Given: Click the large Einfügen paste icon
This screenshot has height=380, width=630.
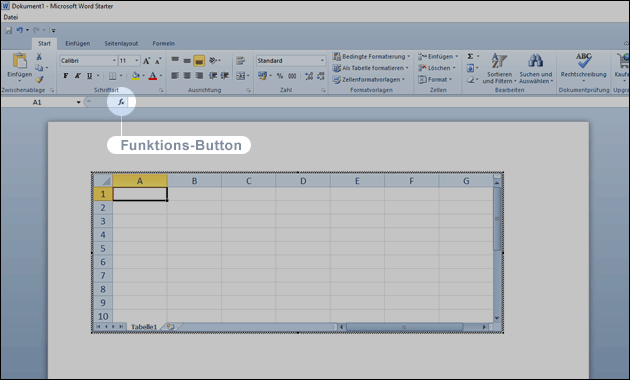Looking at the screenshot, I should 19,60.
